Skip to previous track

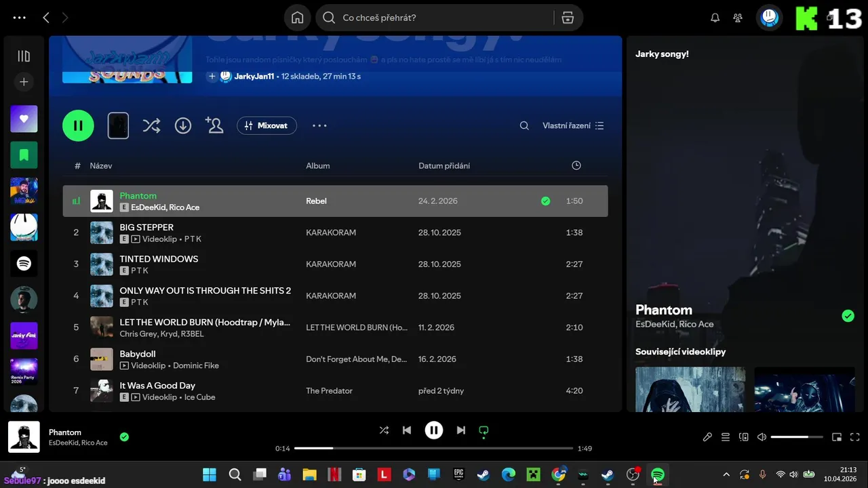(x=407, y=430)
